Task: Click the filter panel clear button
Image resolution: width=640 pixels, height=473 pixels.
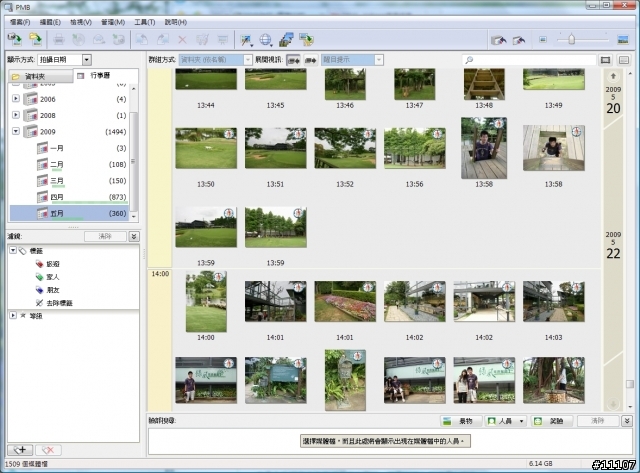Action: point(105,236)
